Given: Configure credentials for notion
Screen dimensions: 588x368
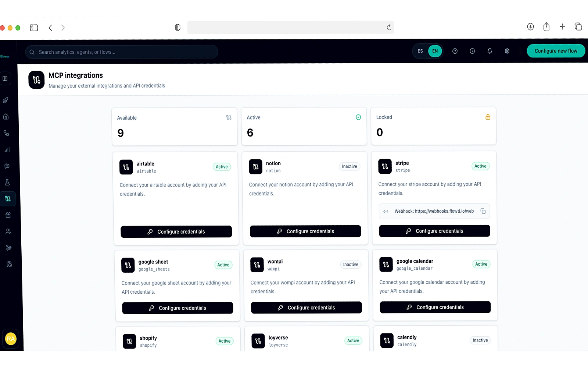Looking at the screenshot, I should (305, 231).
